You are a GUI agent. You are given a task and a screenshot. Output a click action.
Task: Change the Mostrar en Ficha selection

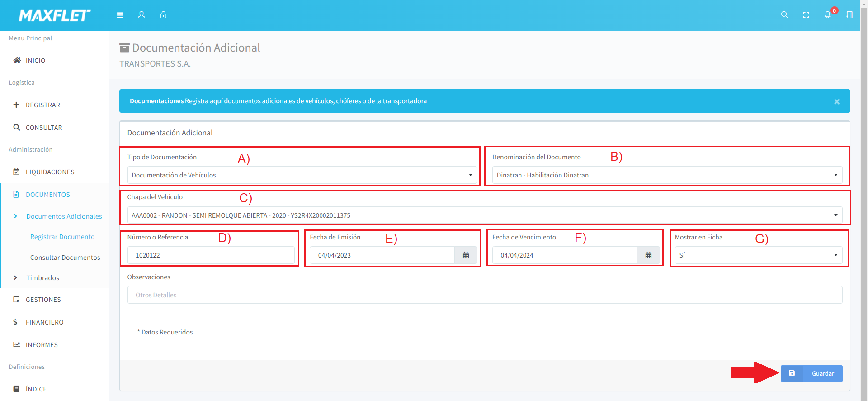pyautogui.click(x=758, y=255)
